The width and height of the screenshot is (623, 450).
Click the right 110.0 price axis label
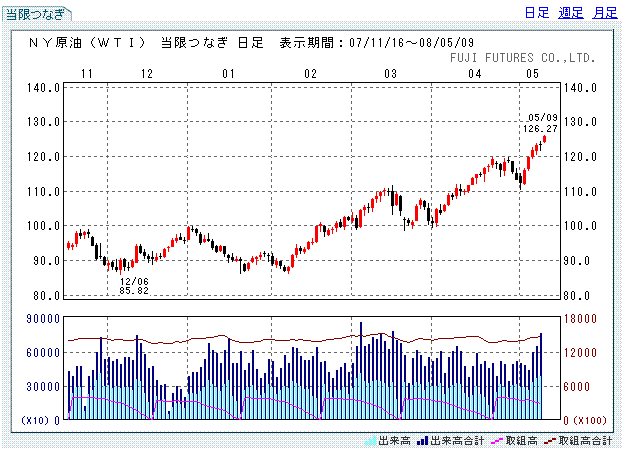(580, 192)
